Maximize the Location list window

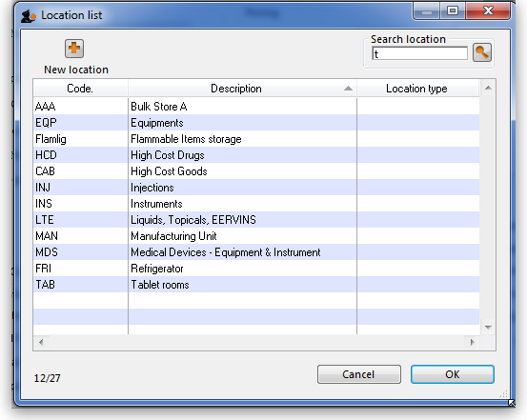(x=453, y=11)
